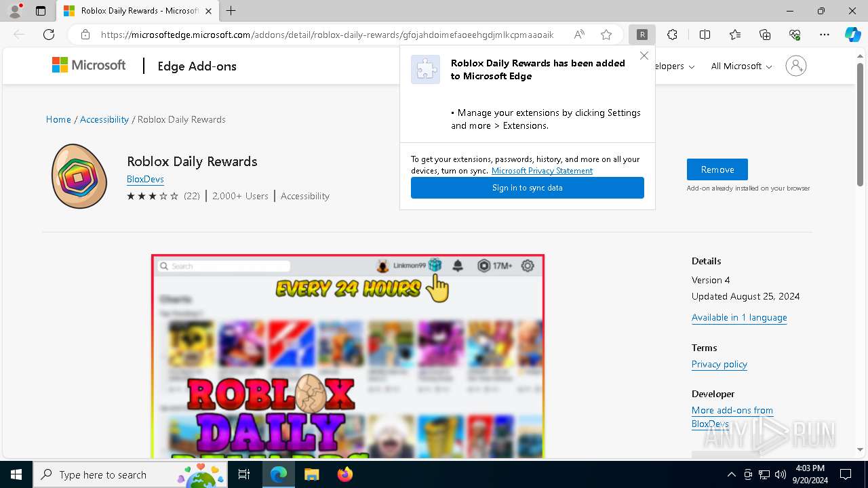Click Available in 1 language

pos(739,317)
